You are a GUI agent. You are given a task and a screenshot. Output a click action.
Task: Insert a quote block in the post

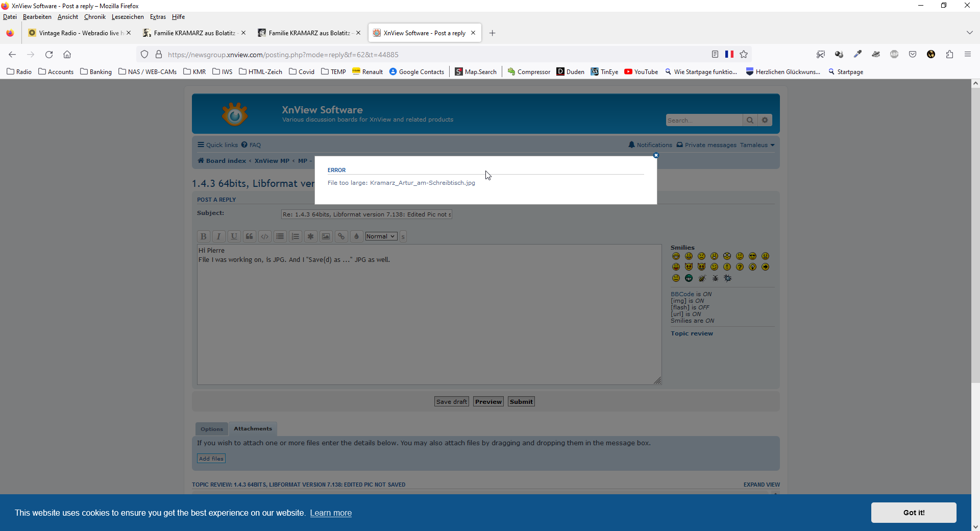249,236
